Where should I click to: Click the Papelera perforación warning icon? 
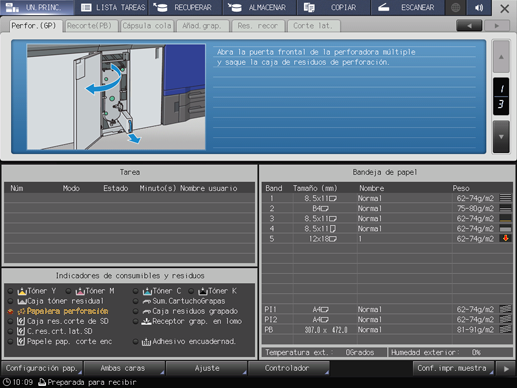pos(21,311)
